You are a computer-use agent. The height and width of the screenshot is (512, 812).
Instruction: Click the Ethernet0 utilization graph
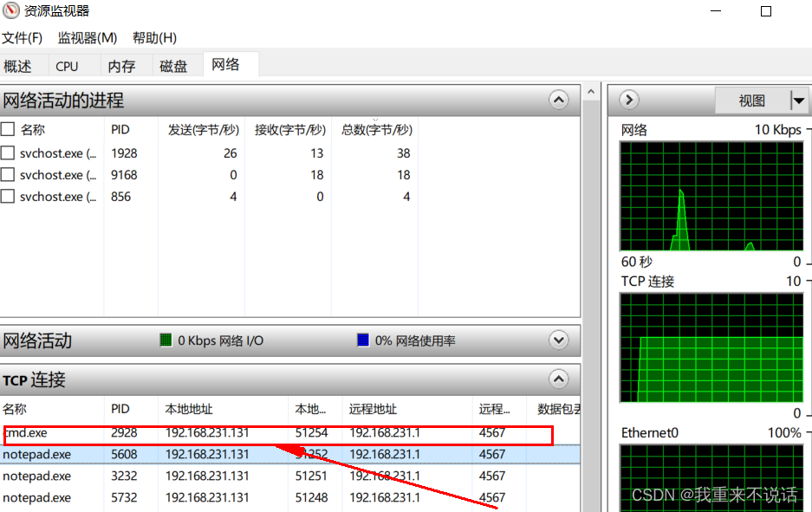tap(711, 478)
